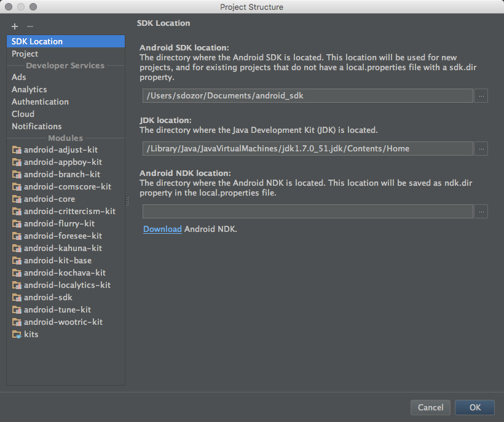
Task: Select Cloud under Developer Services
Action: [x=23, y=114]
